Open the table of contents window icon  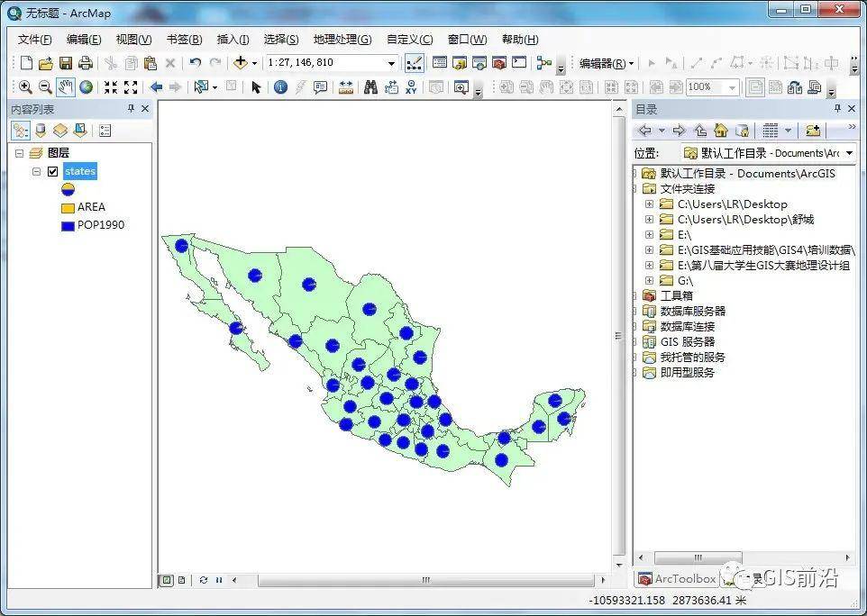(x=440, y=63)
